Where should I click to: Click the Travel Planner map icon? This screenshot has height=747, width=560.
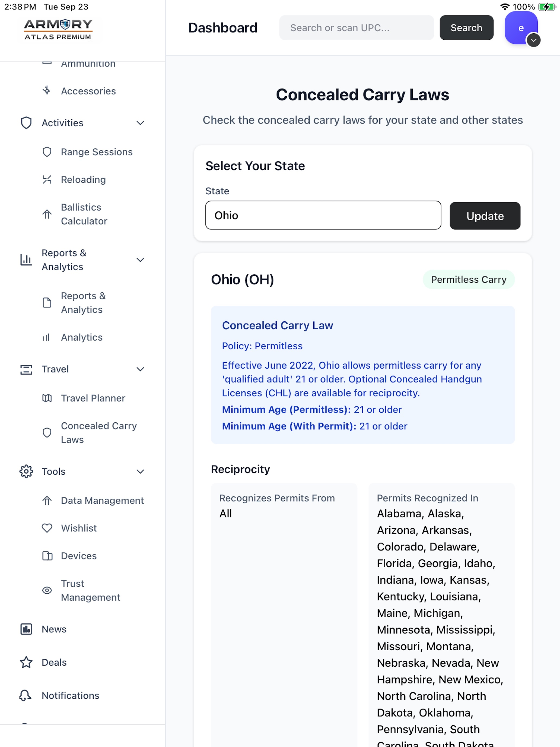coord(47,398)
